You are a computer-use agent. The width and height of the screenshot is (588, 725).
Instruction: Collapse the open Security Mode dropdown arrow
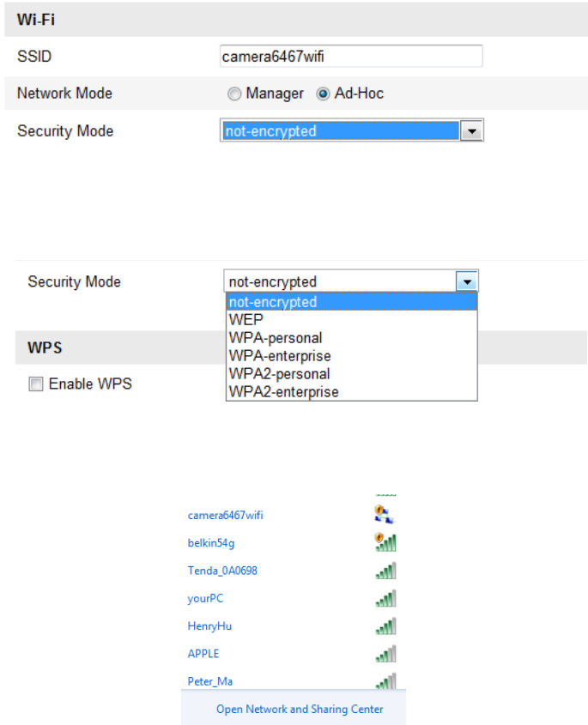click(x=467, y=281)
